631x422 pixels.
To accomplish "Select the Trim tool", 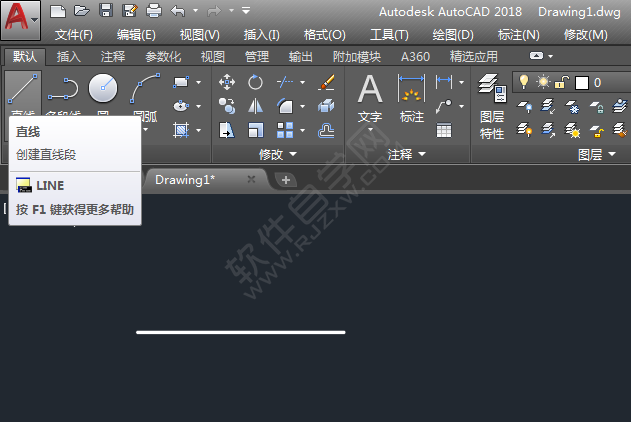I will pyautogui.click(x=285, y=82).
